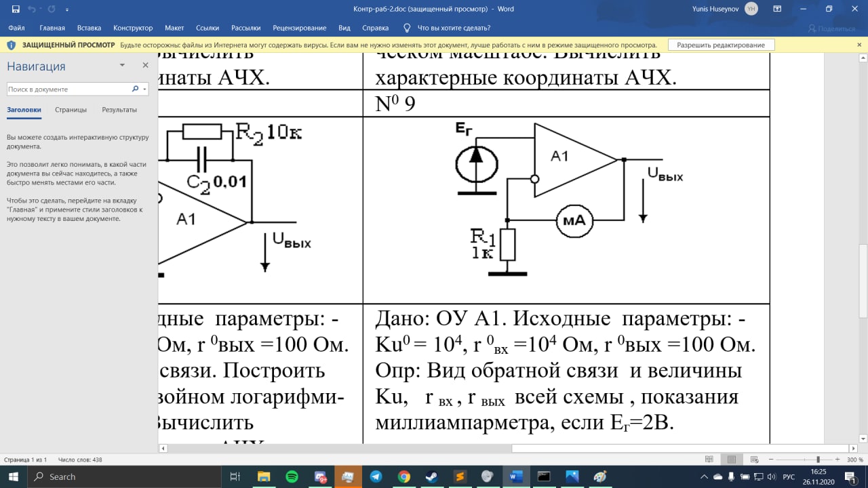Click the lightbulb Tell Me icon
The image size is (868, 488).
point(407,28)
